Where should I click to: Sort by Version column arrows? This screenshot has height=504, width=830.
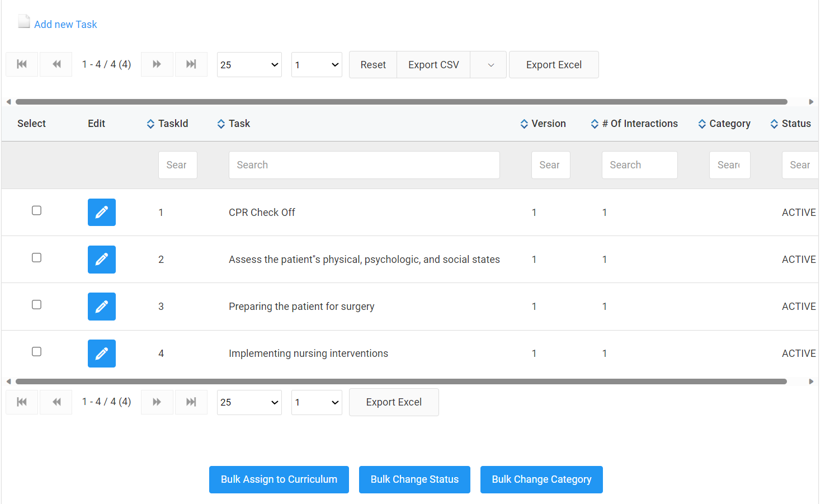(x=524, y=124)
